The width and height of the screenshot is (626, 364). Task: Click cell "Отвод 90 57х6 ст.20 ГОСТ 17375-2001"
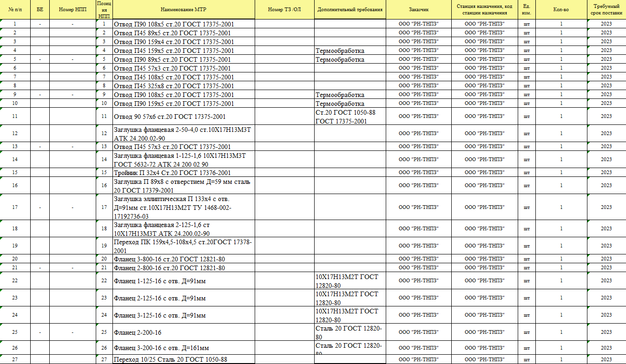(184, 117)
